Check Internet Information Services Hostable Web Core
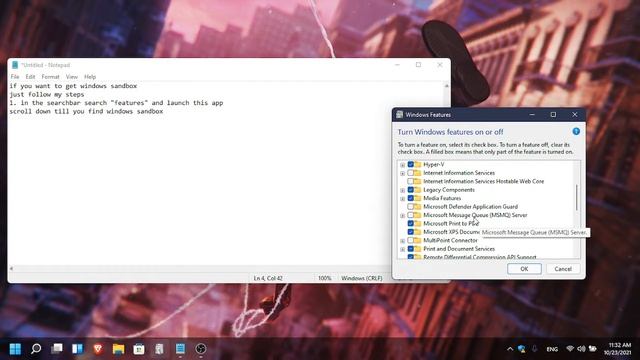 (x=411, y=181)
